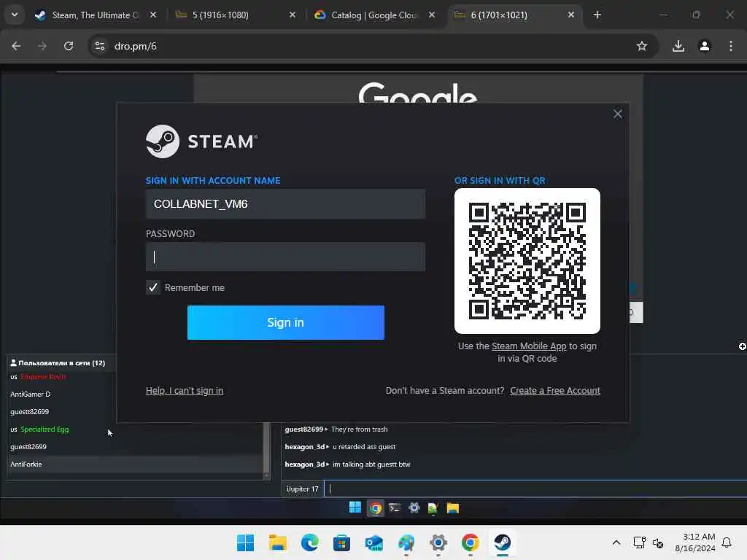Select user guestt82699 in list
747x560 pixels.
29,412
